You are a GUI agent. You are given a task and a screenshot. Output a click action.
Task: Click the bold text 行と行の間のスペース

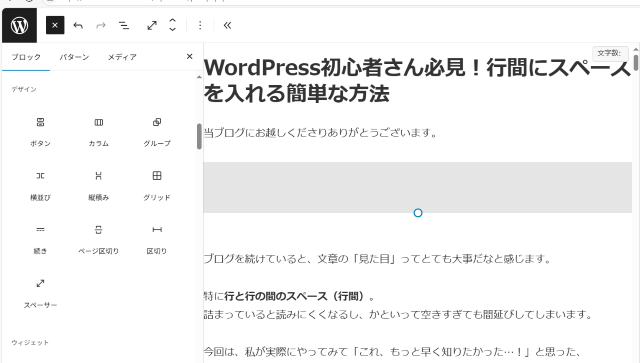click(x=276, y=296)
